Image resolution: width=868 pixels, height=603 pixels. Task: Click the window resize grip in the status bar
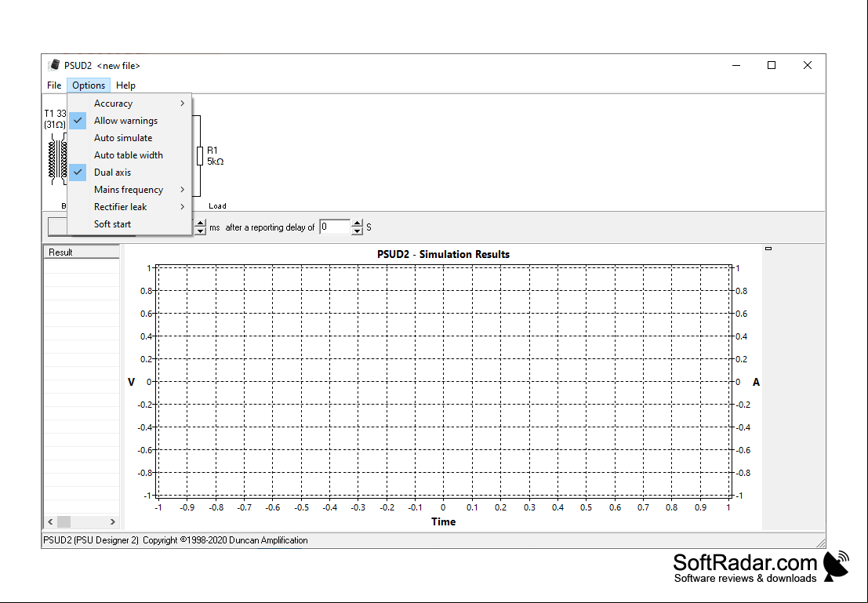[x=820, y=543]
